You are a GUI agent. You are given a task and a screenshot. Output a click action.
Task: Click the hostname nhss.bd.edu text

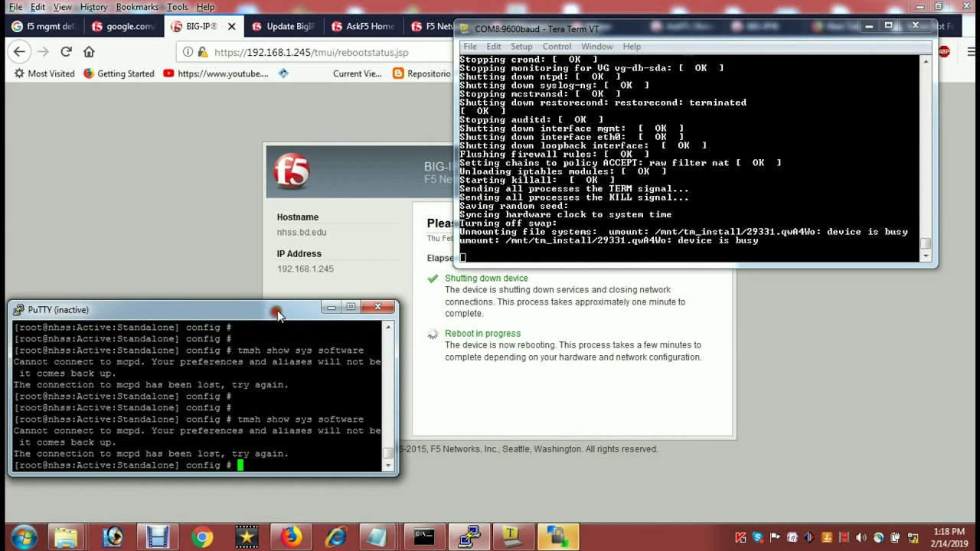click(x=302, y=233)
